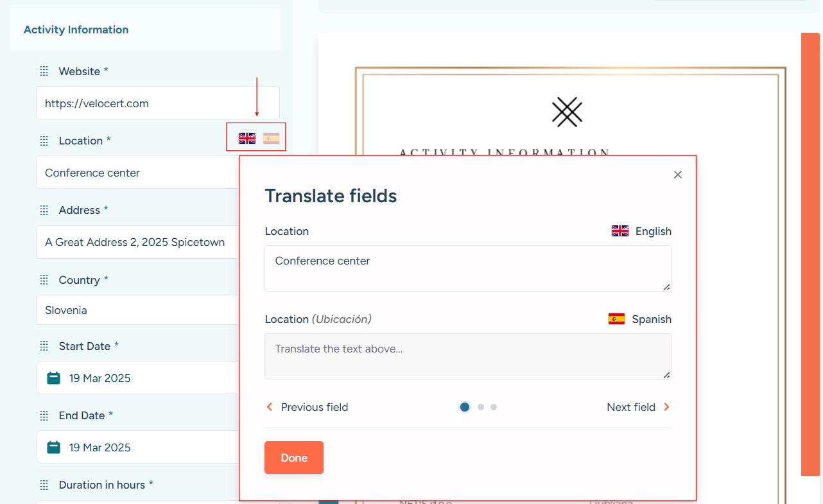
Task: Close the Translate fields dialog
Action: 677,175
